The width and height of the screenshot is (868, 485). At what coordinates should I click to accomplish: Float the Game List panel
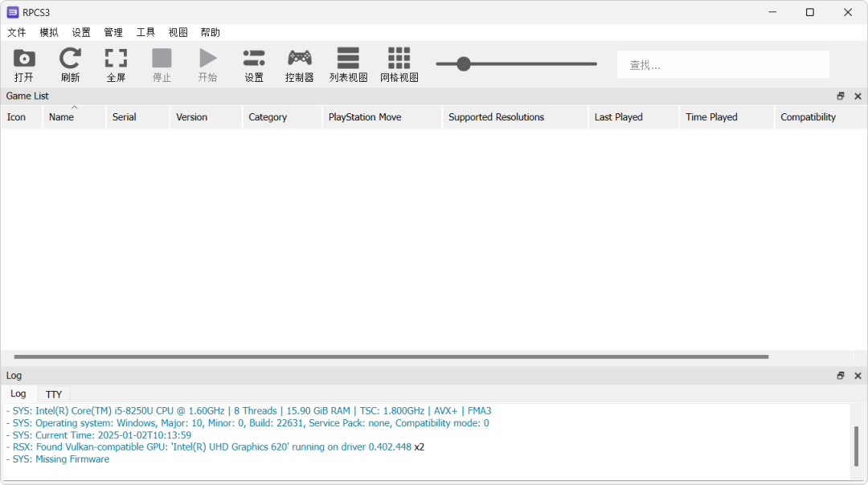click(841, 96)
